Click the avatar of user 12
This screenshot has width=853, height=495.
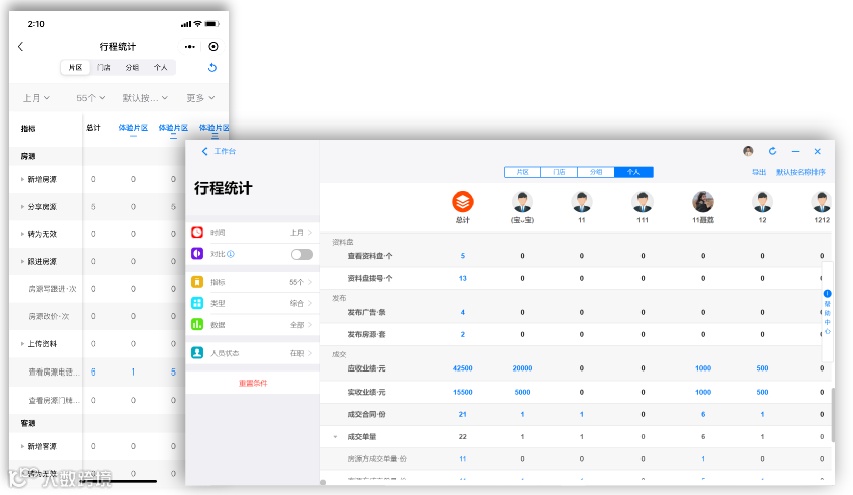coord(762,202)
